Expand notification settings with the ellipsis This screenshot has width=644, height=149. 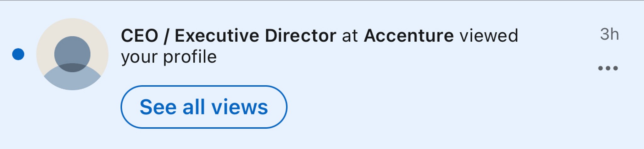(608, 68)
